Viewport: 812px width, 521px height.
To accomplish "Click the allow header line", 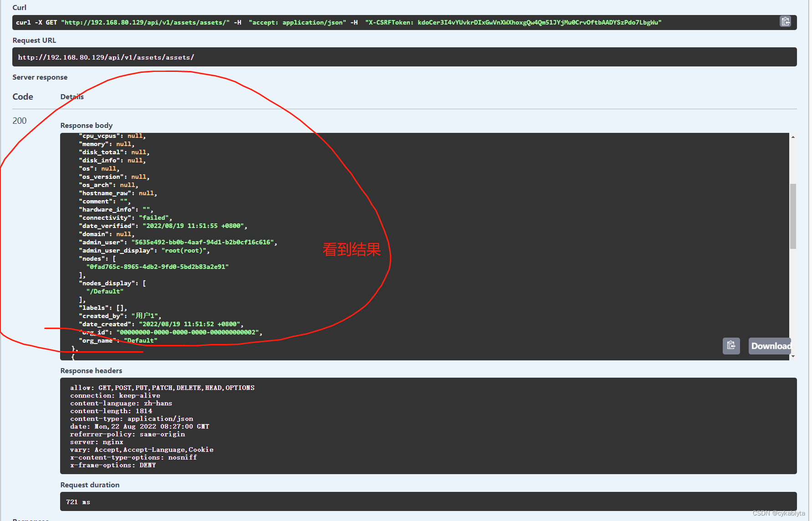I will 162,388.
